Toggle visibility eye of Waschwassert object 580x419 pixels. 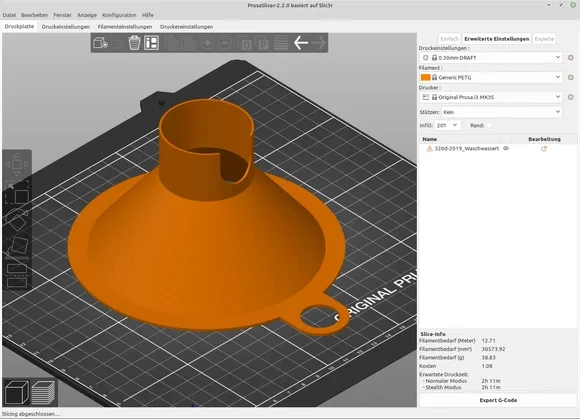coord(506,148)
